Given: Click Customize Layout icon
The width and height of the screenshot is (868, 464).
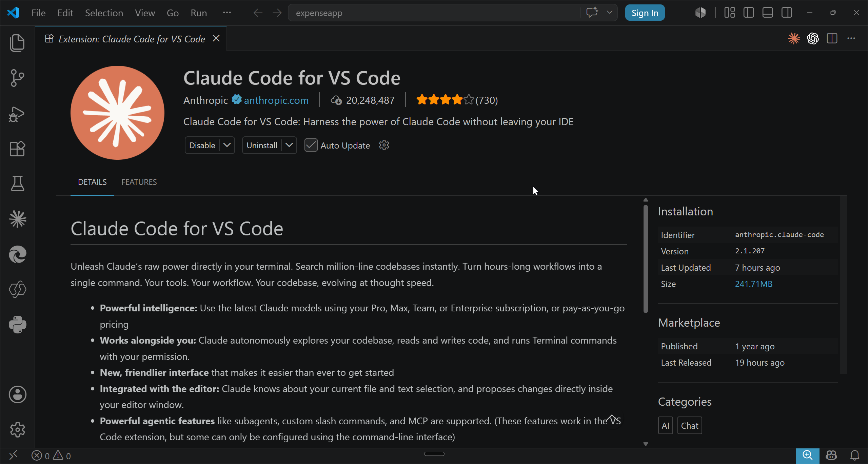Looking at the screenshot, I should point(730,13).
